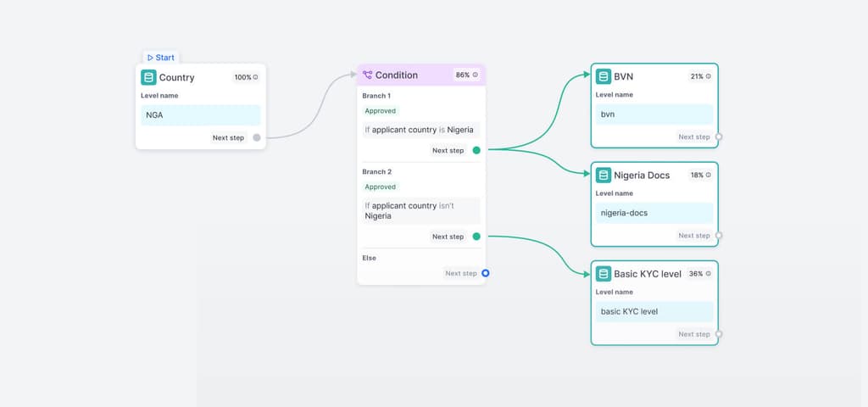The width and height of the screenshot is (868, 407).
Task: Click the Country node Next step output dot
Action: pos(257,137)
